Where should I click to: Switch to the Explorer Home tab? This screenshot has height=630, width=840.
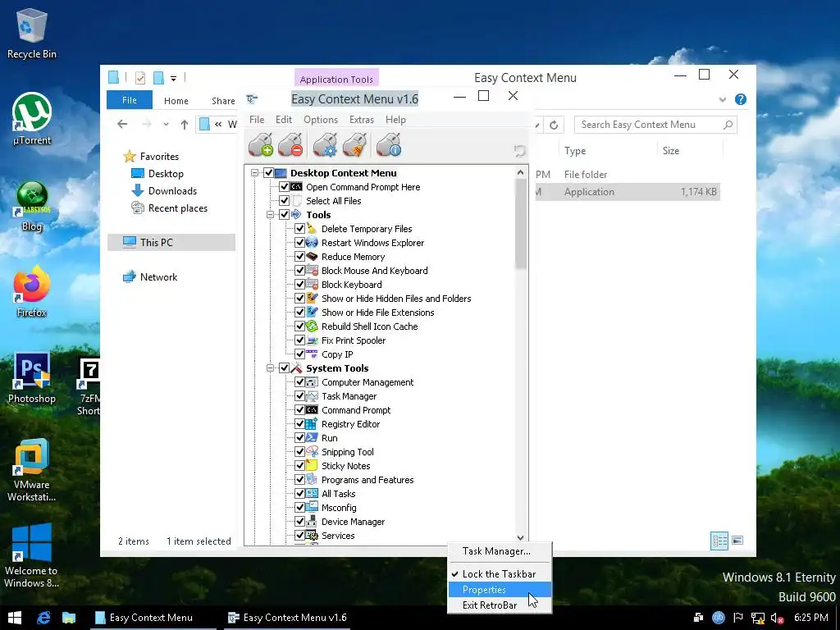[x=176, y=101]
